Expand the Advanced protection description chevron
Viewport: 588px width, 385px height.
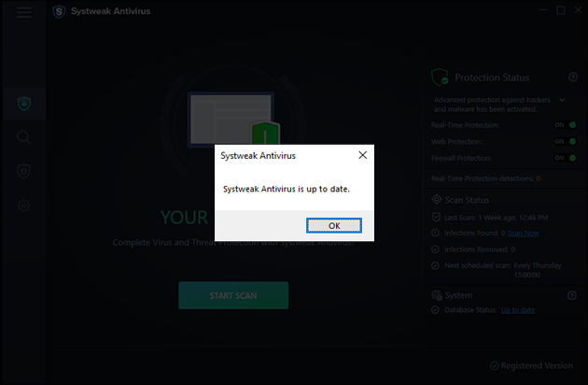[x=562, y=100]
